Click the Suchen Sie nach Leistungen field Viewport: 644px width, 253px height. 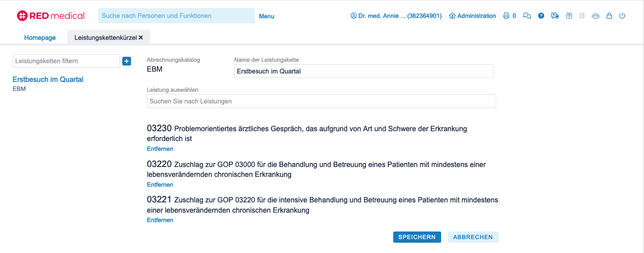coord(321,101)
